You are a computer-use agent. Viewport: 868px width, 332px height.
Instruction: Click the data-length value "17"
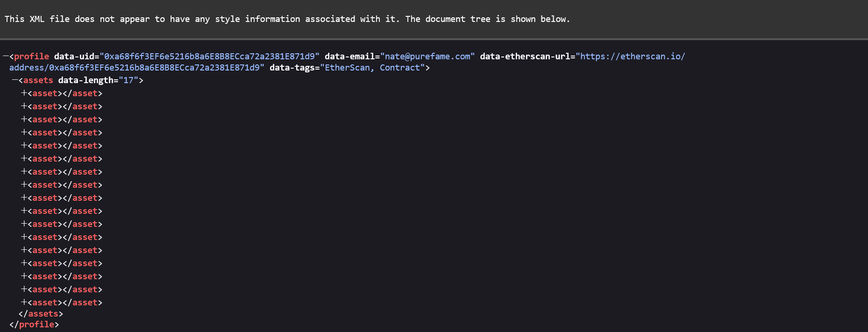[x=128, y=80]
